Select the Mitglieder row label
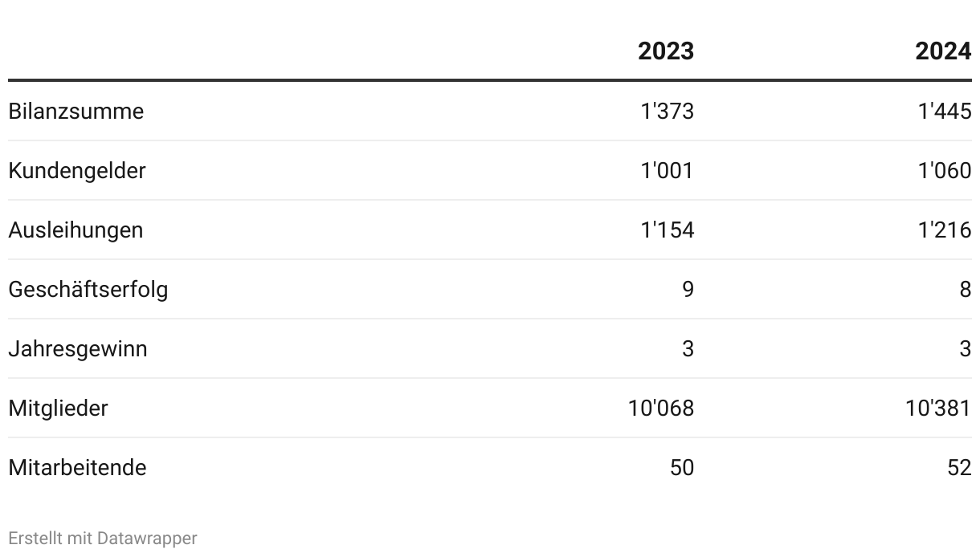The height and width of the screenshot is (557, 980). click(x=58, y=409)
